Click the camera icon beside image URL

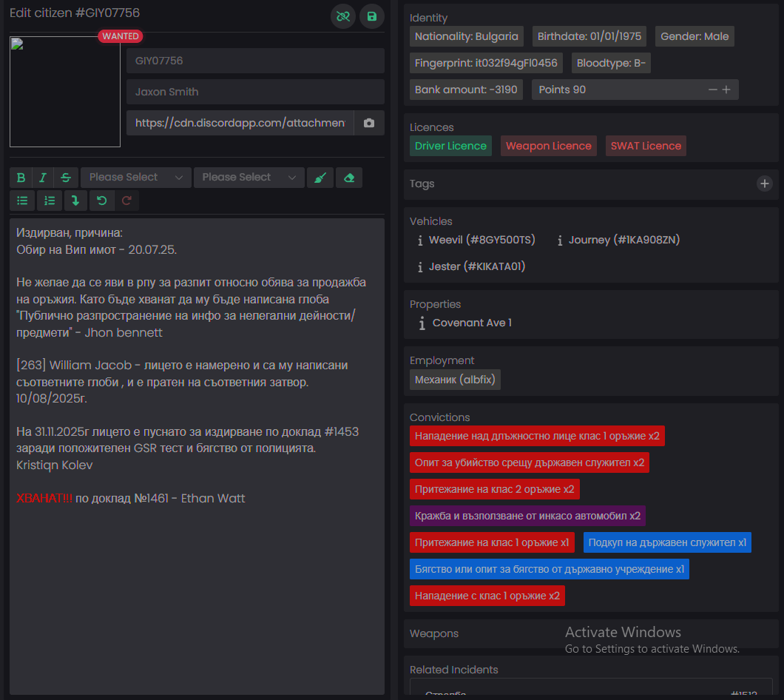coord(369,123)
